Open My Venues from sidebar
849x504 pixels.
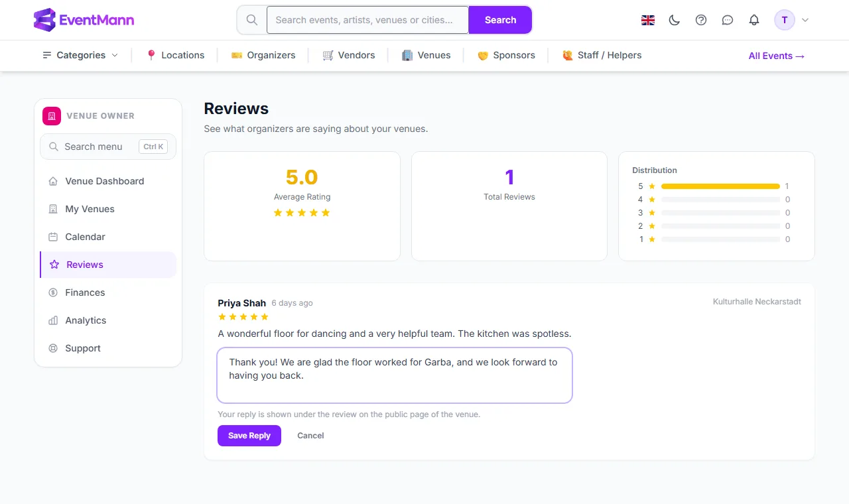point(108,209)
